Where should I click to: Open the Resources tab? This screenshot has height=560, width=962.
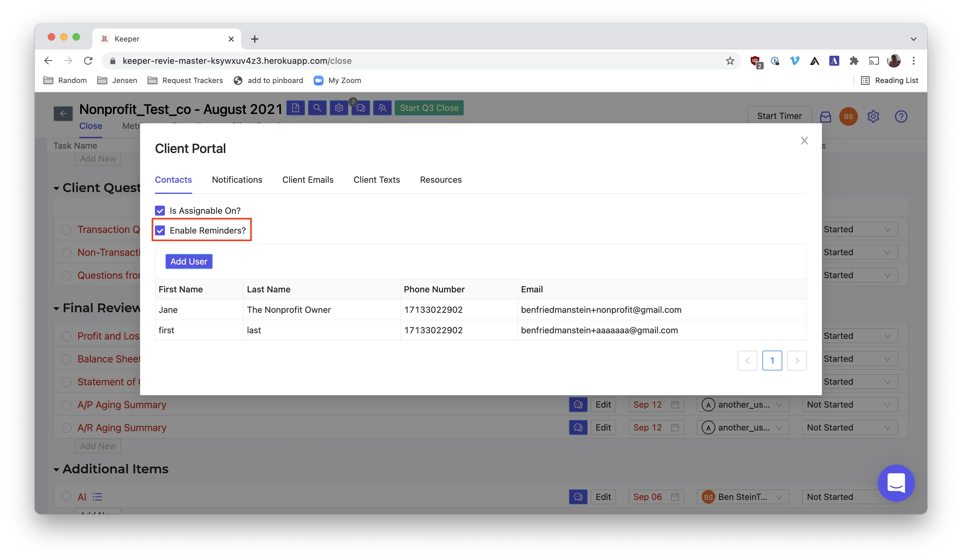440,180
